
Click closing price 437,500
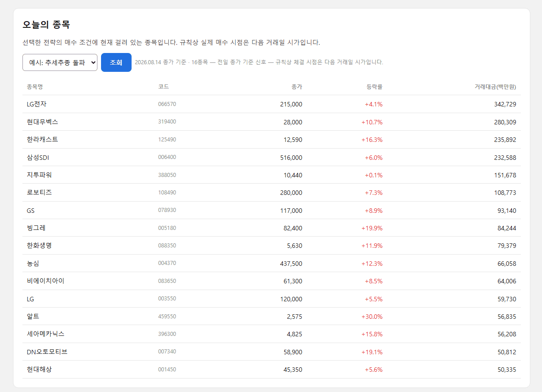click(x=291, y=264)
